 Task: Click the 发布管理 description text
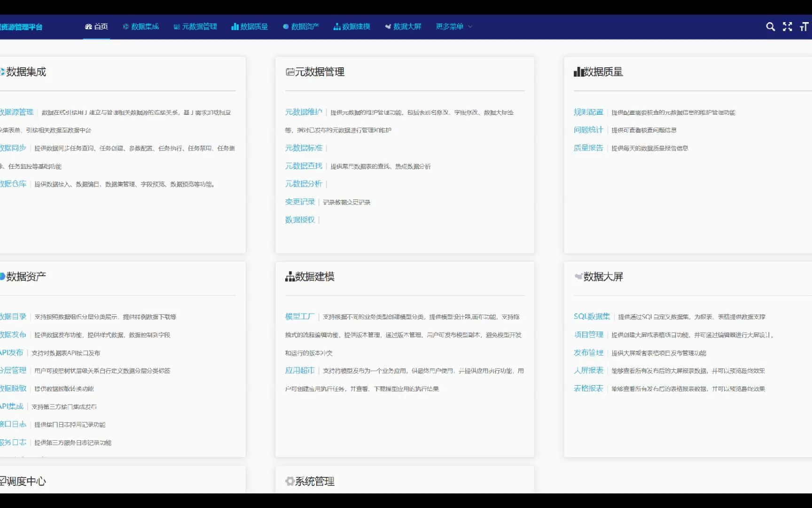[x=659, y=353]
